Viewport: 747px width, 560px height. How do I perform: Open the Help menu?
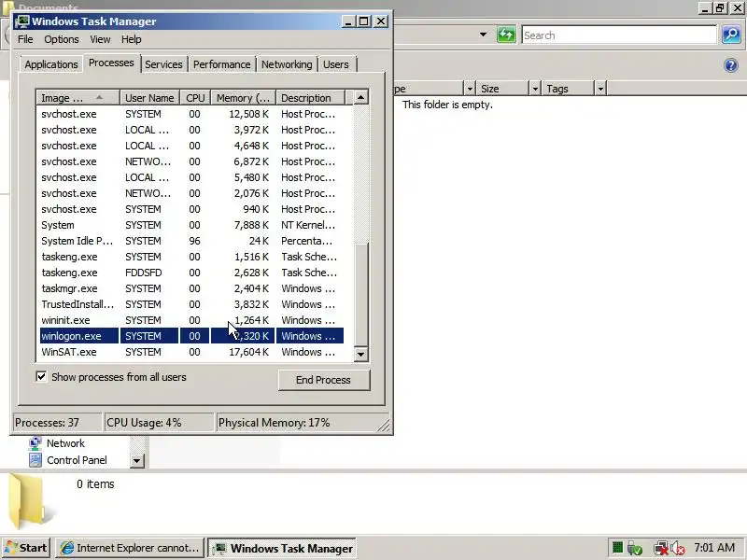[131, 39]
